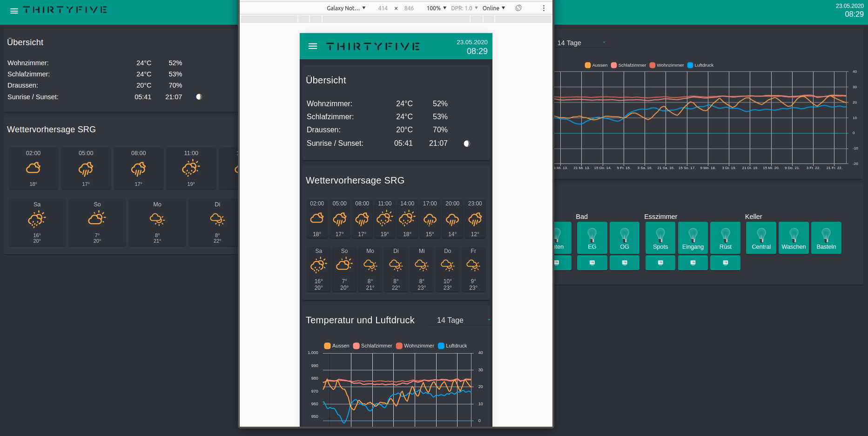Click THIRTYFIVE logo in mobile header
868x436 pixels.
coord(373,46)
